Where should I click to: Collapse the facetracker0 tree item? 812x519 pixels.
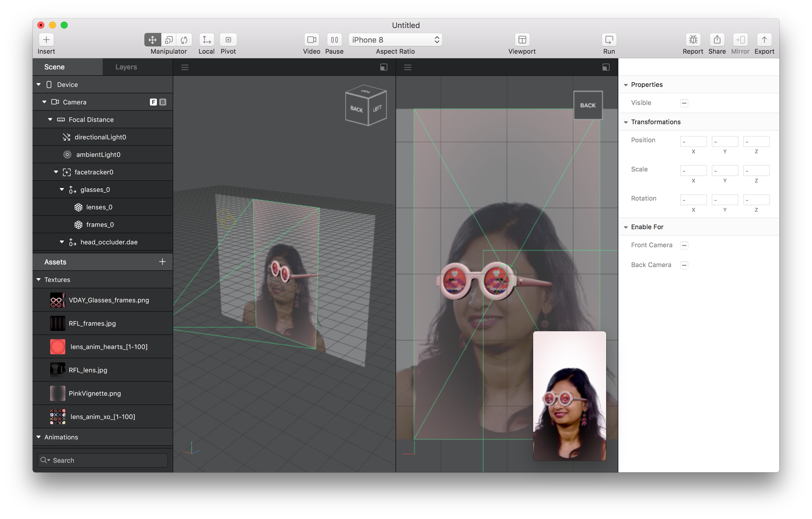pyautogui.click(x=56, y=172)
